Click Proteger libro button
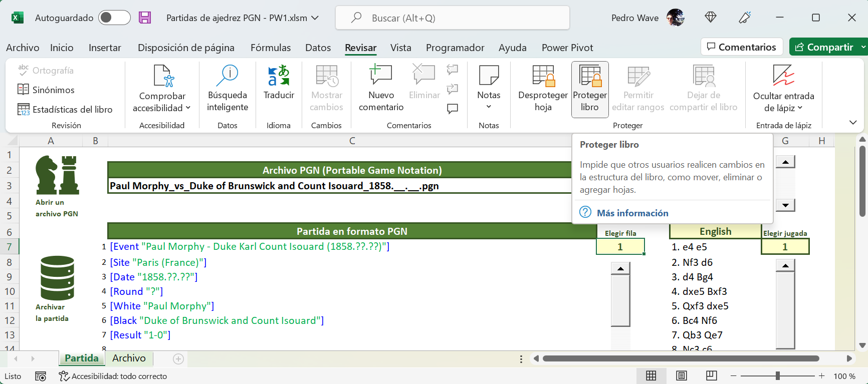 click(590, 90)
